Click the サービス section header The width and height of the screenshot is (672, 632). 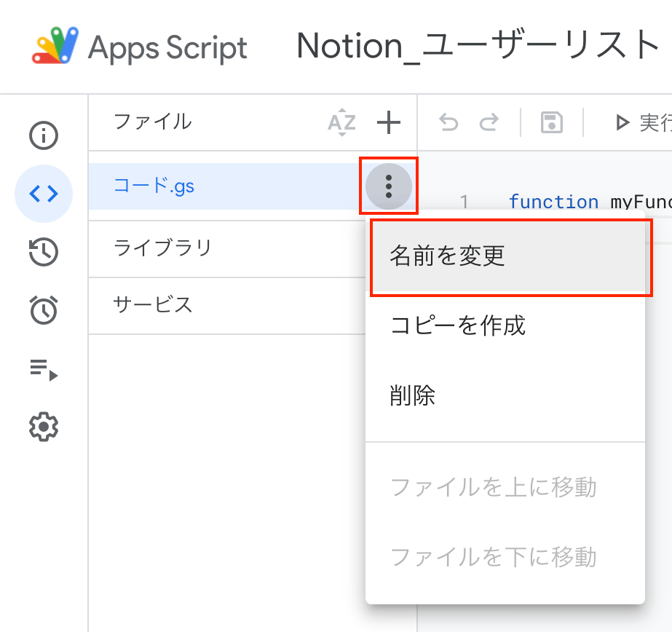(153, 305)
